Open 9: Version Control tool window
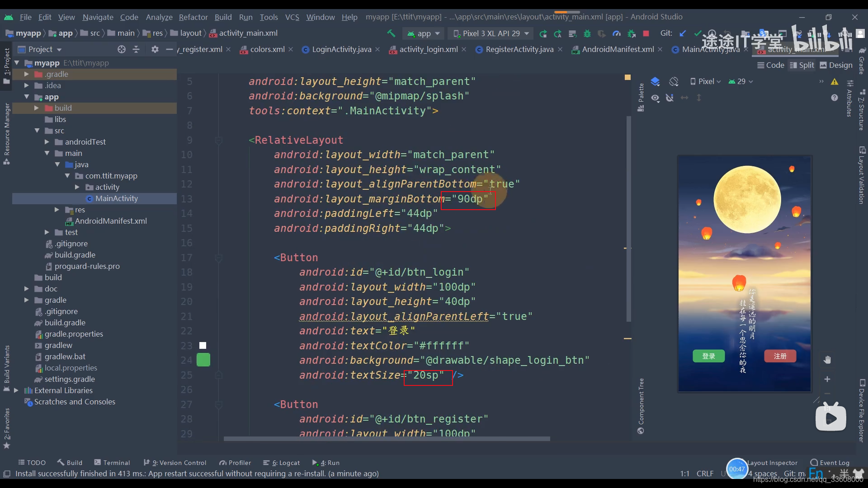The image size is (868, 488). point(175,463)
